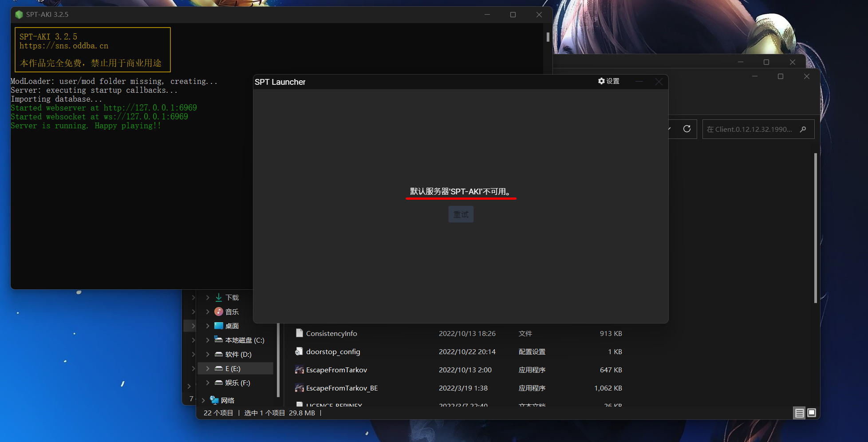Minimize the front File Explorer window
Viewport: 868px width, 442px height.
pyautogui.click(x=755, y=76)
